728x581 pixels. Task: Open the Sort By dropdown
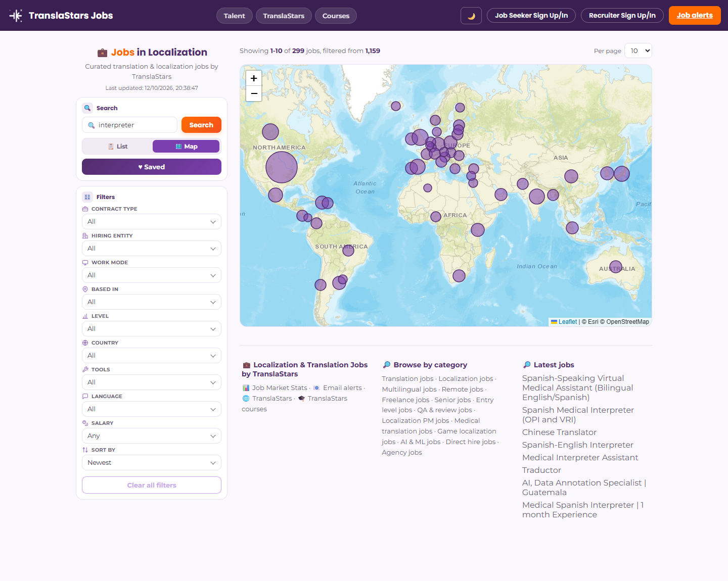pyautogui.click(x=152, y=463)
